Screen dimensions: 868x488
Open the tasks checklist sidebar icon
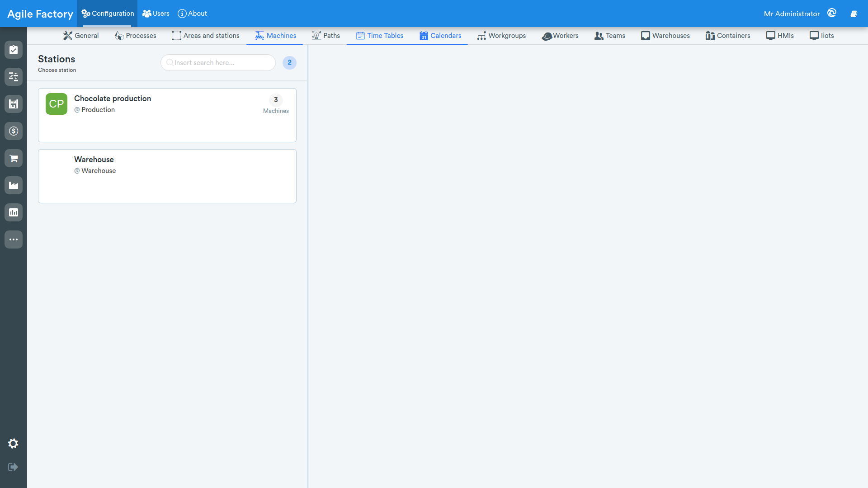tap(14, 50)
